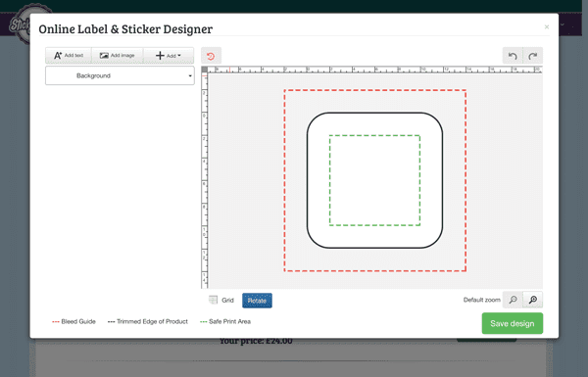Click the Your price text behind dialog

(x=256, y=341)
